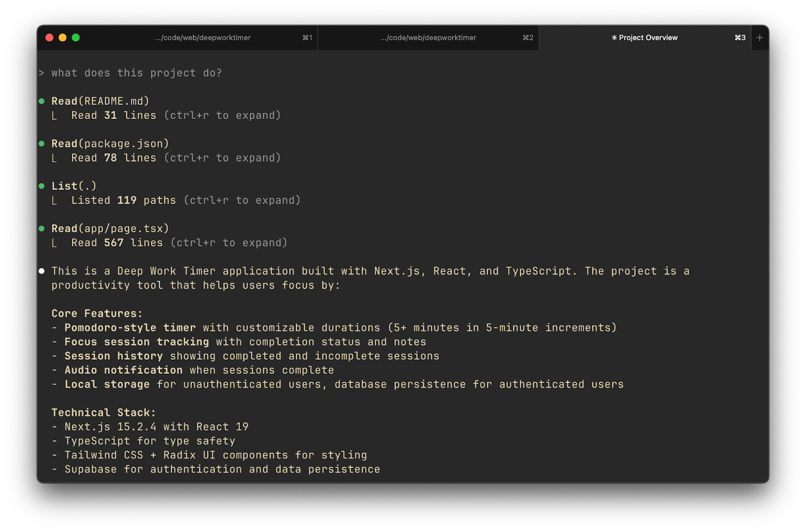Image resolution: width=806 pixels, height=532 pixels.
Task: Click the ⌘3 shortcut label on the active tab
Action: click(x=740, y=38)
